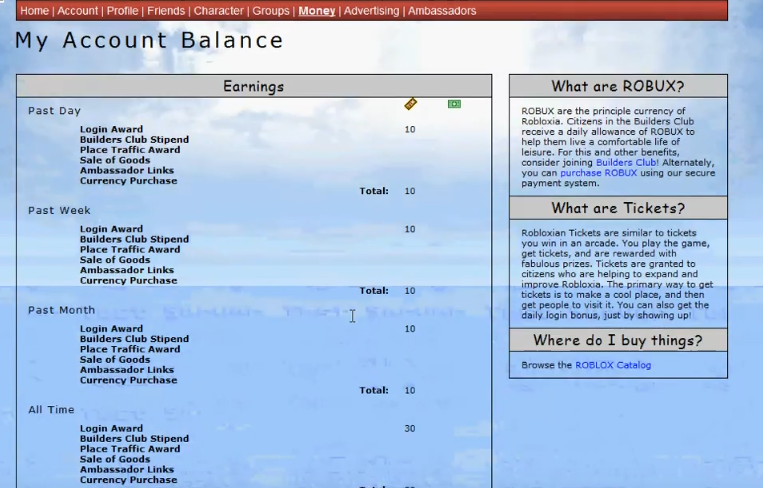Click Sale of Goods under Past Day

click(115, 160)
